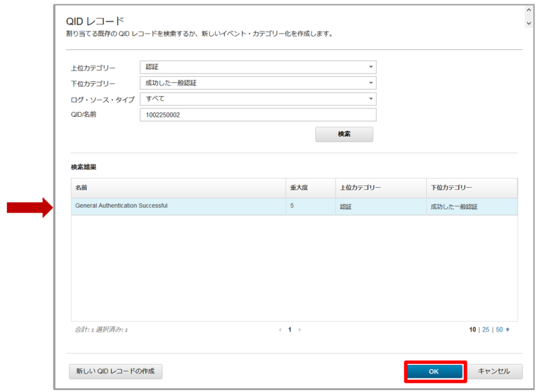Click the 認証 cell in the result row
540x392 pixels.
coord(381,207)
